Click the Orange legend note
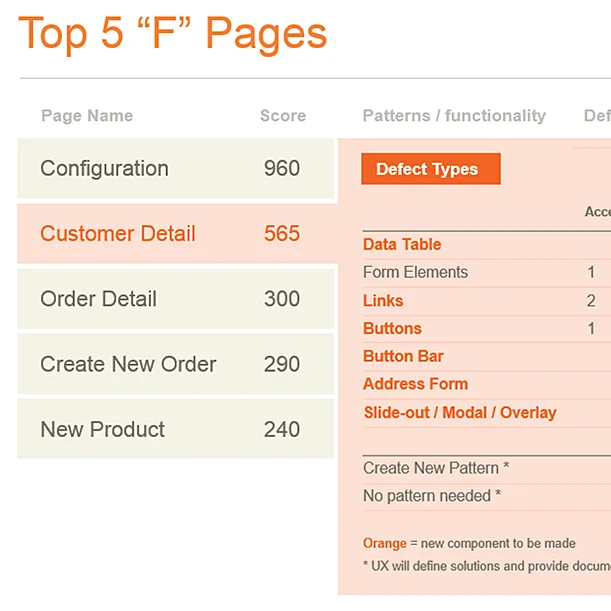The image size is (611, 611). [x=469, y=543]
